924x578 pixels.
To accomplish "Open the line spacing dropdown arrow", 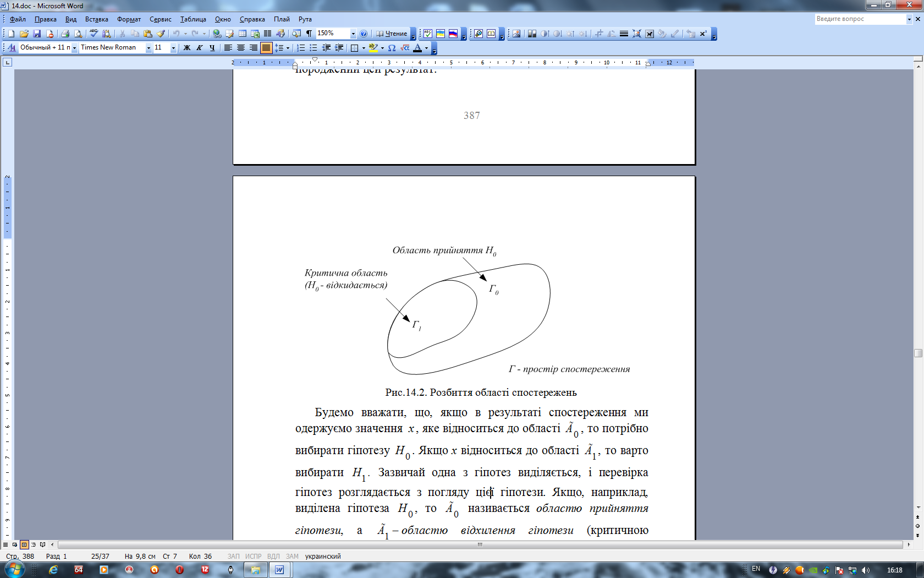I will (x=288, y=48).
